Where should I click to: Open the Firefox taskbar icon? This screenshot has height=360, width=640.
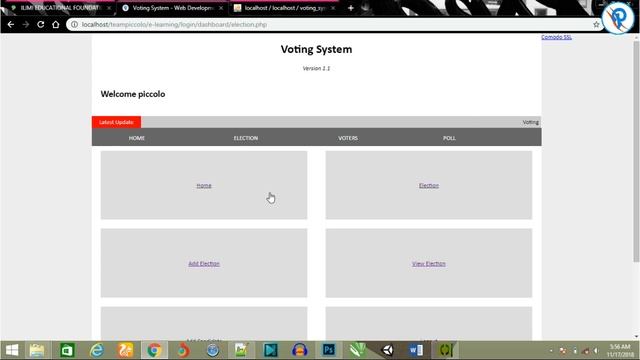(183, 350)
